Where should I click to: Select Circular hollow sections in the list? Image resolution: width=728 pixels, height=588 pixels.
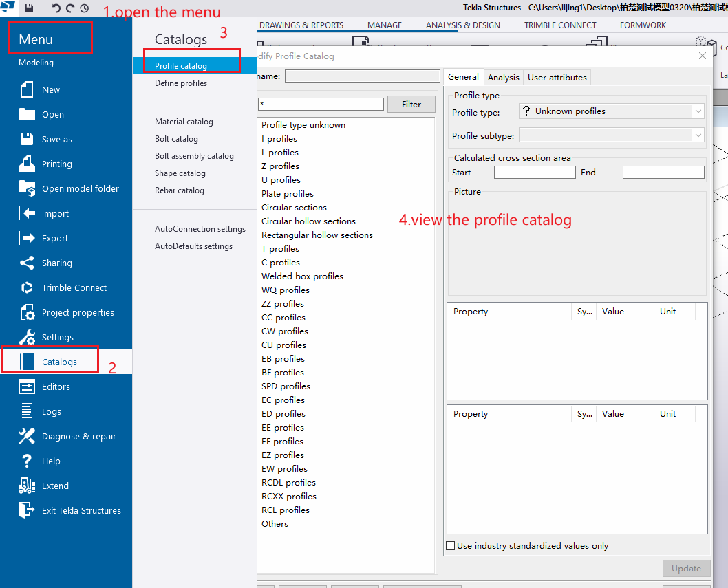click(308, 221)
